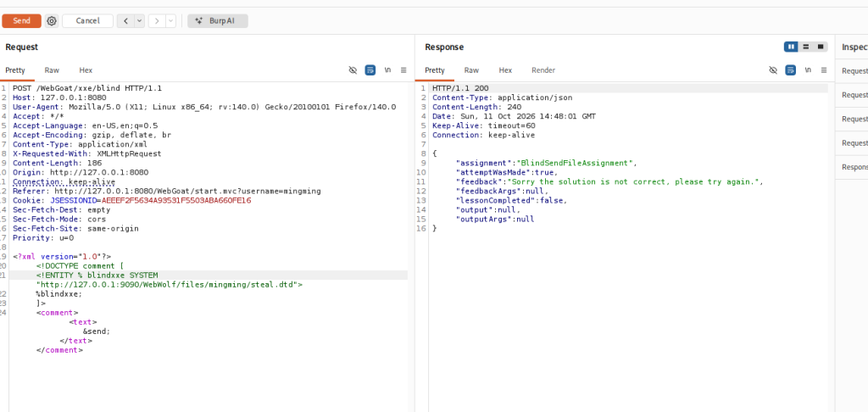Switch the Response view to Hex tab
Viewport: 868px width, 412px height.
click(x=505, y=70)
